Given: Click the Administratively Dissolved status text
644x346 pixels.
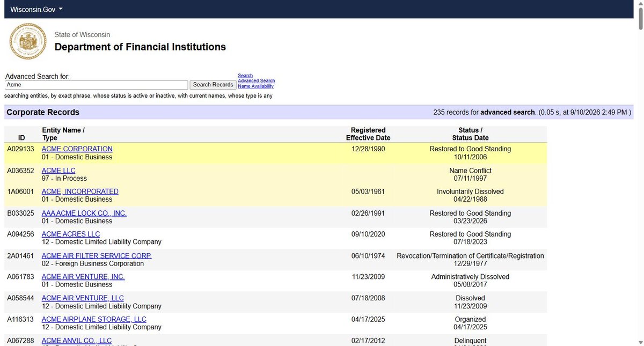Looking at the screenshot, I should click(470, 277).
